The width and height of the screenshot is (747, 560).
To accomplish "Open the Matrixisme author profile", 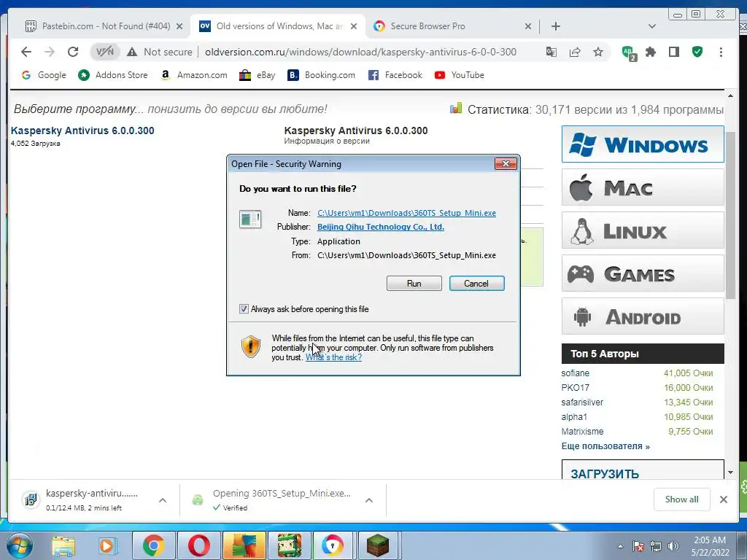I will click(582, 432).
